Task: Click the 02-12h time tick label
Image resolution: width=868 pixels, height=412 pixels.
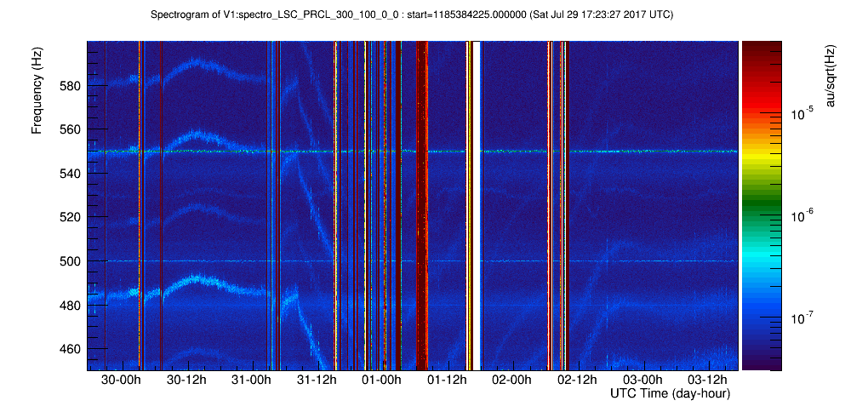Action: tap(577, 380)
